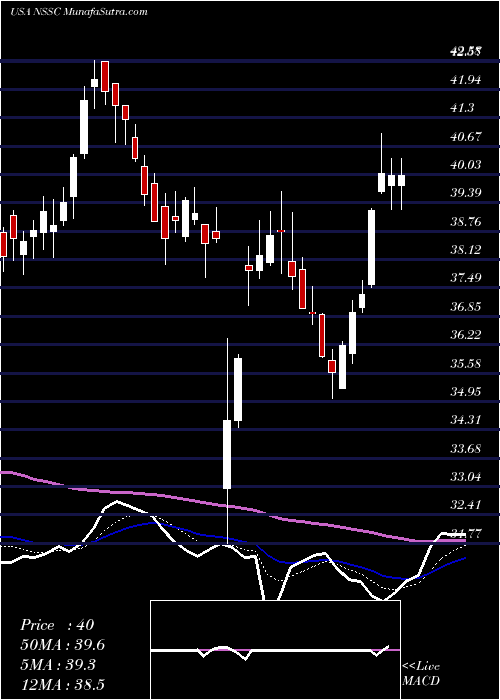Screen dimensions: 500x700
Task: Select the 36.85 price level label
Action: (x=466, y=307)
